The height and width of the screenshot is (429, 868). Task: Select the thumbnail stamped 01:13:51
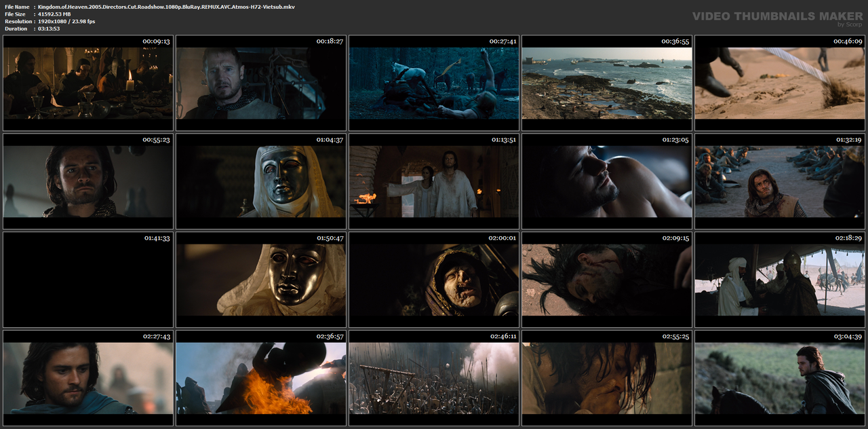point(434,181)
